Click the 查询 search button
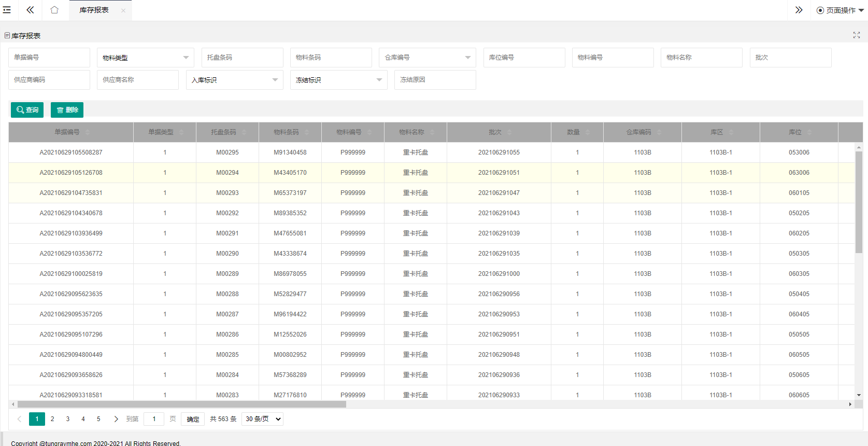868x446 pixels. point(27,110)
